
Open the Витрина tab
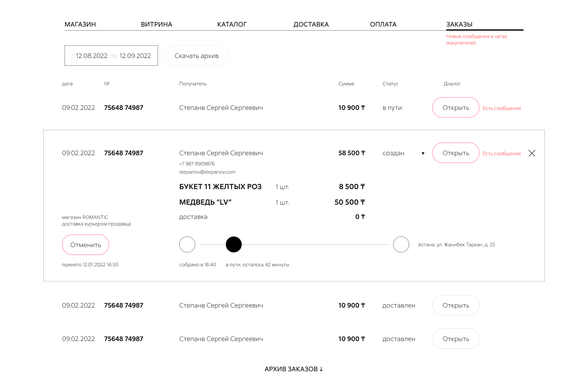(x=156, y=25)
